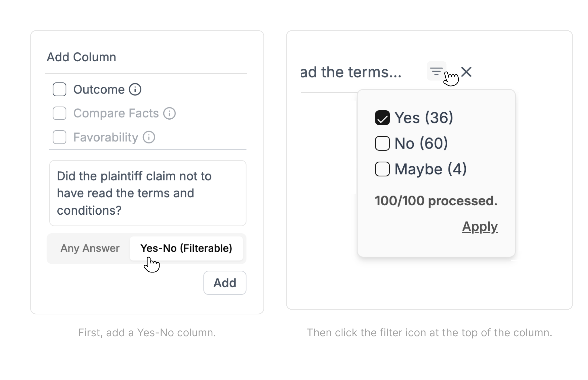
Task: Click the 100/100 processed status text
Action: (x=436, y=201)
